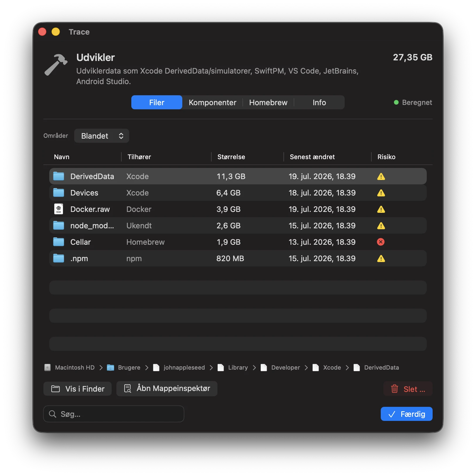
Task: Switch to the Komponenter tab
Action: tap(212, 102)
